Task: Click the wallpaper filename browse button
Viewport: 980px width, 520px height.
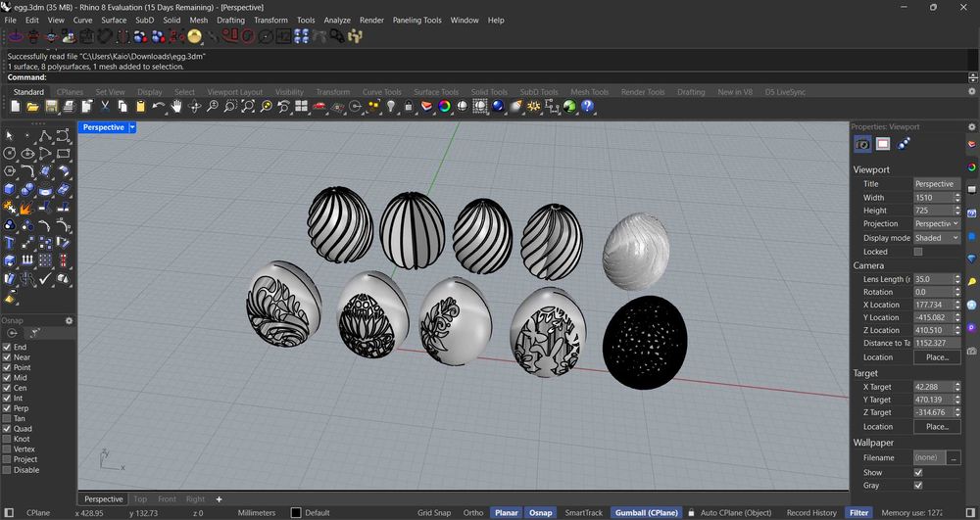Action: click(954, 457)
